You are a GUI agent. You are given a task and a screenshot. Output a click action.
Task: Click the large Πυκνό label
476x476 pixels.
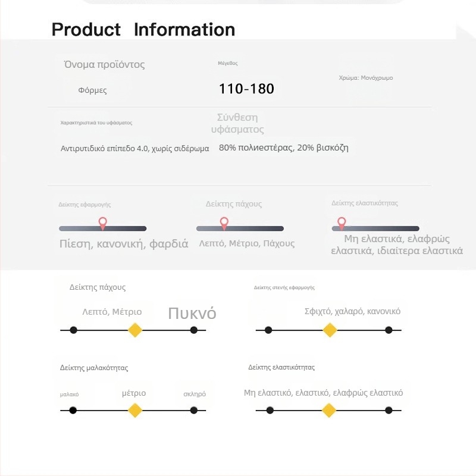192,314
